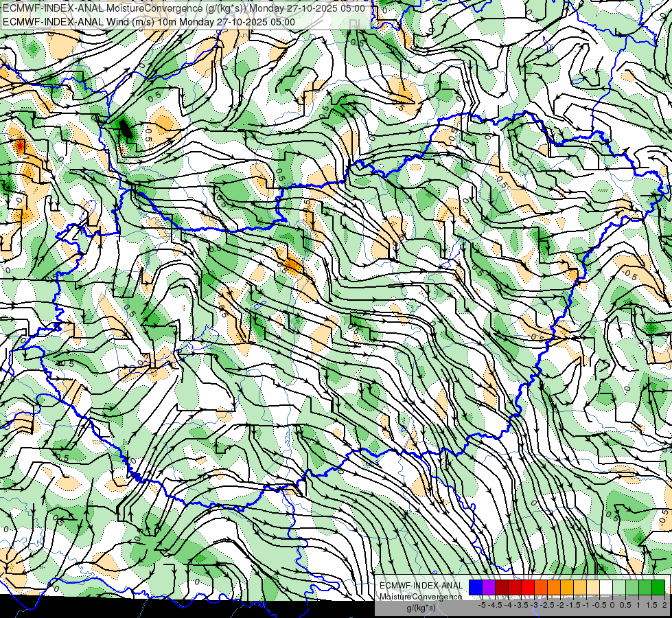Image resolution: width=672 pixels, height=618 pixels.
Task: Select the blue legend swatch below -5
Action: 476,587
